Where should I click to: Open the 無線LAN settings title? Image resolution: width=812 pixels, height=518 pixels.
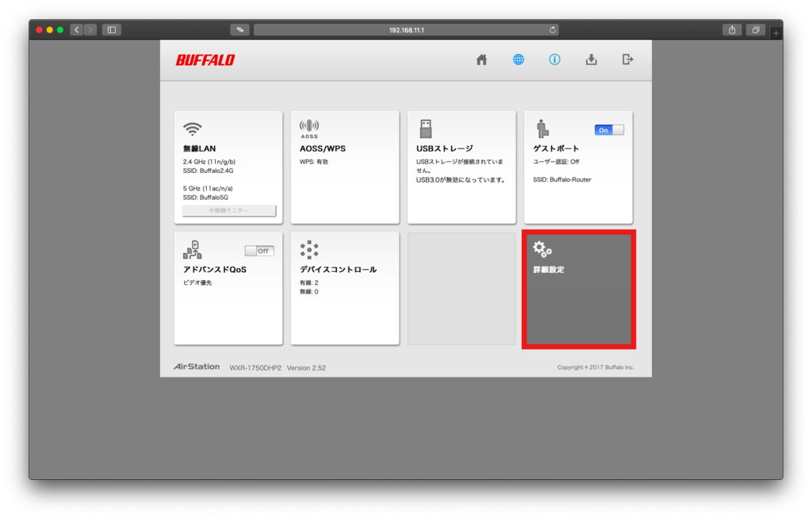click(199, 148)
